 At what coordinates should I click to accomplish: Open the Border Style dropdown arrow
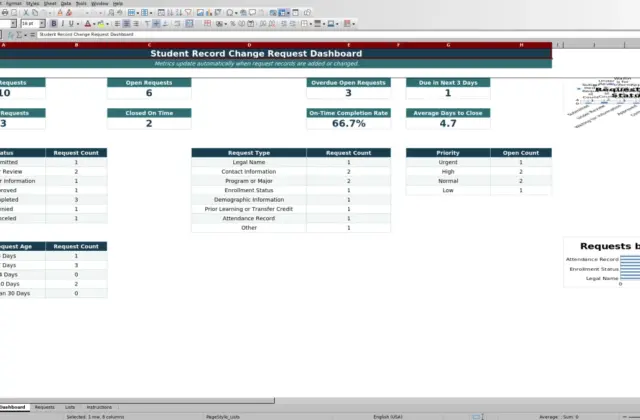coord(324,24)
